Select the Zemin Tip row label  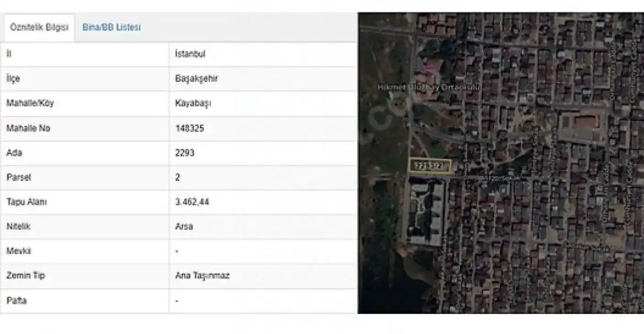[x=25, y=276]
